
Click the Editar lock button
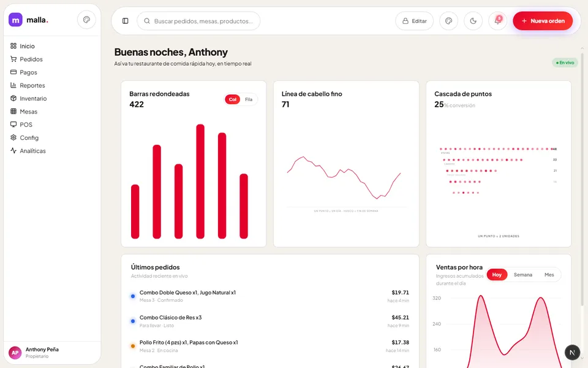click(x=415, y=21)
